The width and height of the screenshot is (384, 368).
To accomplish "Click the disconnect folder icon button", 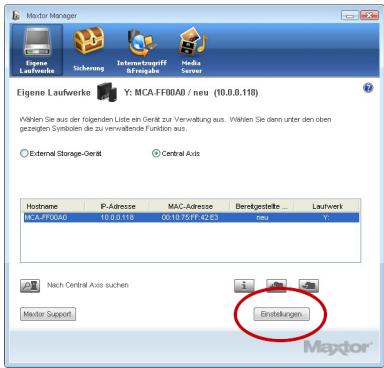I will (308, 286).
